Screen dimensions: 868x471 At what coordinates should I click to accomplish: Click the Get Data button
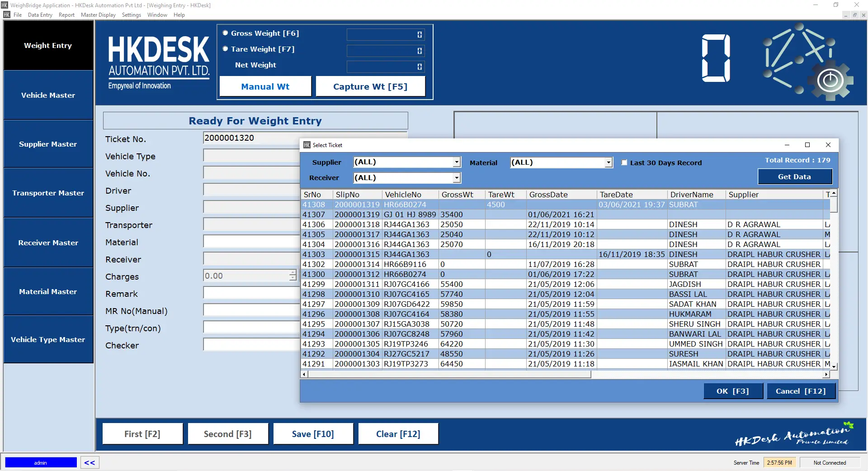(x=795, y=177)
